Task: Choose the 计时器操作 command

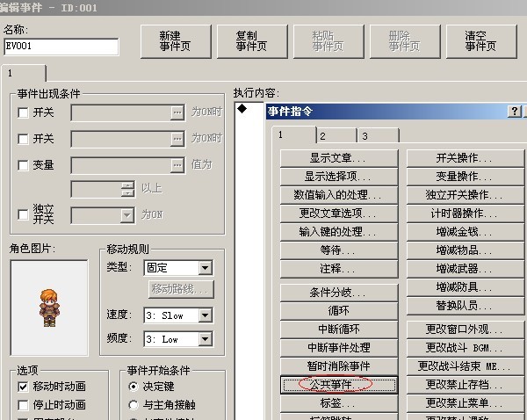Action: point(466,214)
